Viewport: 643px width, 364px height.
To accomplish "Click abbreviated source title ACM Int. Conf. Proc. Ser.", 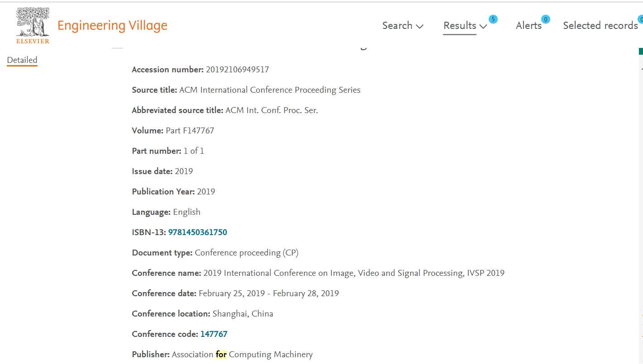I will click(271, 110).
